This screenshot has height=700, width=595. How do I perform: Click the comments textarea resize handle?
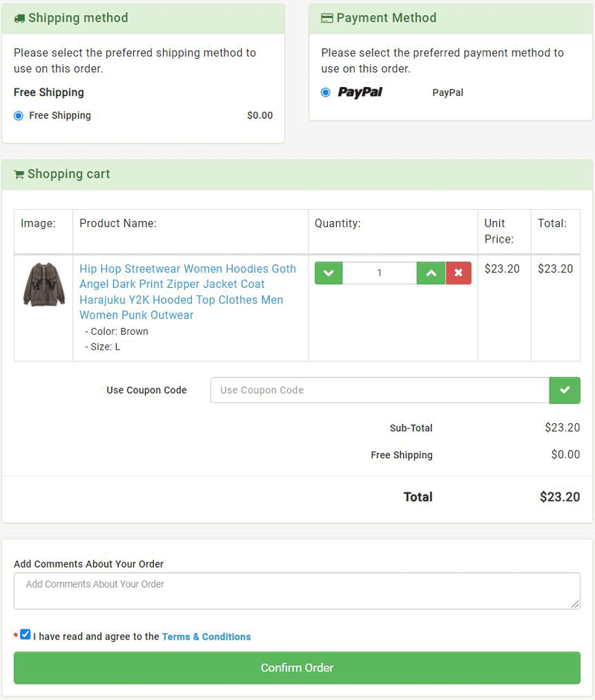[575, 604]
